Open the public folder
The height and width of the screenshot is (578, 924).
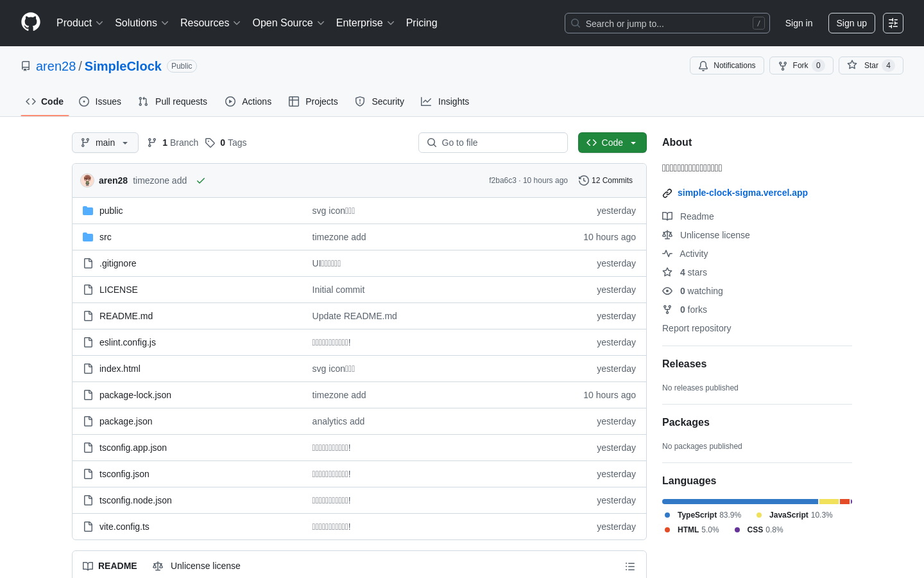coord(111,211)
